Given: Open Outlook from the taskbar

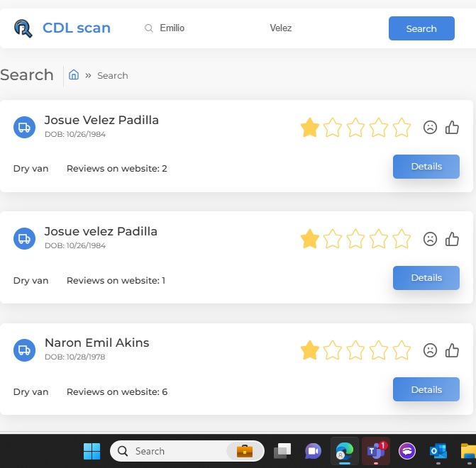Looking at the screenshot, I should (438, 451).
